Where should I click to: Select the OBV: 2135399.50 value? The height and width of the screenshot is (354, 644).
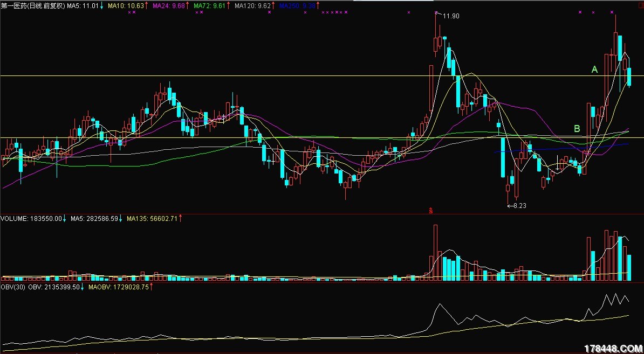pos(53,287)
